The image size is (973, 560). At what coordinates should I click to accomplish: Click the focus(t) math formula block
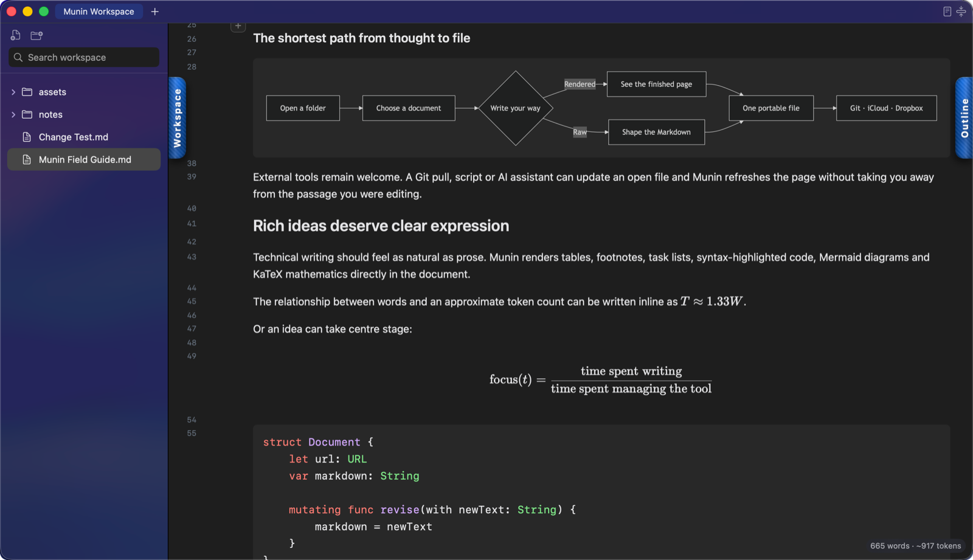point(600,379)
